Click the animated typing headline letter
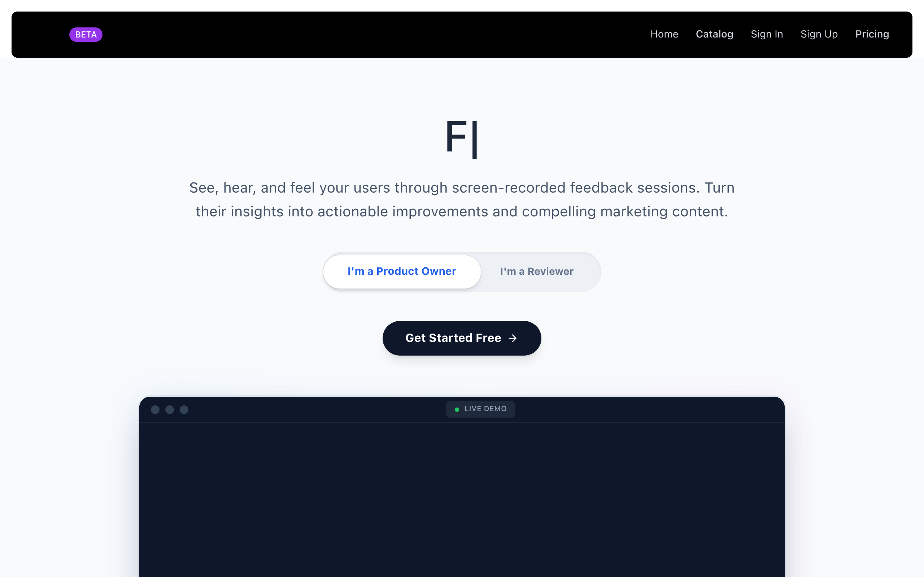Viewport: 924px width, 577px height. 456,137
